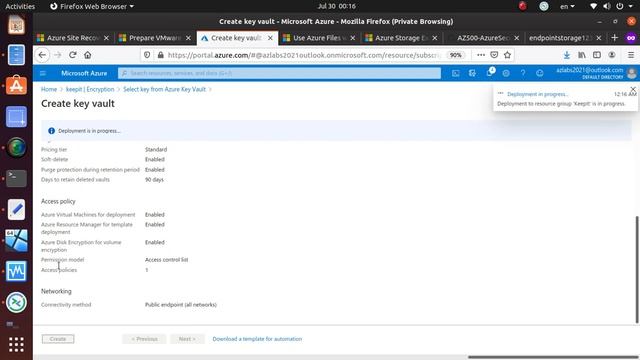Screen dimensions: 640x360
Task: Open the Activities overview
Action: [x=20, y=6]
